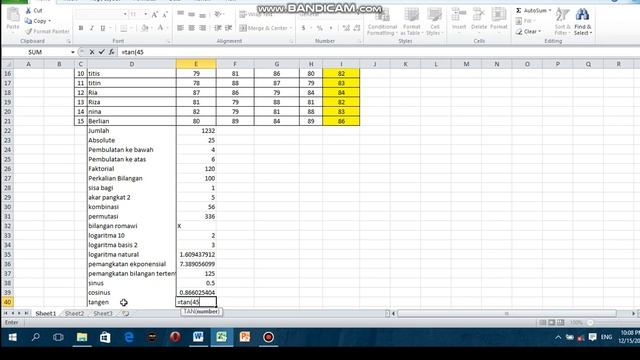Select cell with 'logaritma natural' label
The height and width of the screenshot is (360, 640).
click(131, 254)
